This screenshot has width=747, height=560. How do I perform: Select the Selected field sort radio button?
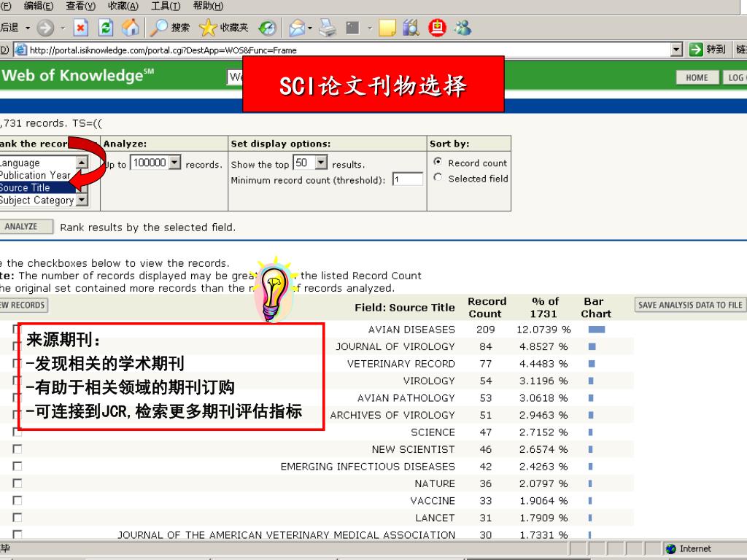point(438,178)
